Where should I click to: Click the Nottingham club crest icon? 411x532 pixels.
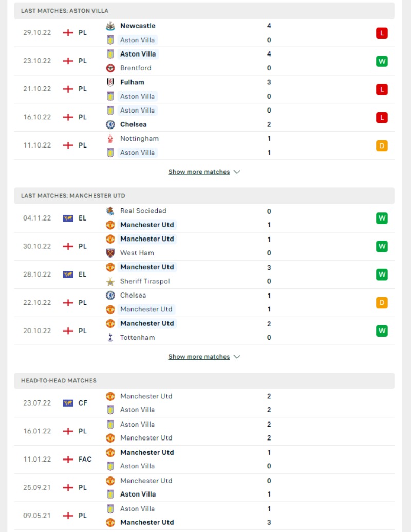[x=110, y=138]
